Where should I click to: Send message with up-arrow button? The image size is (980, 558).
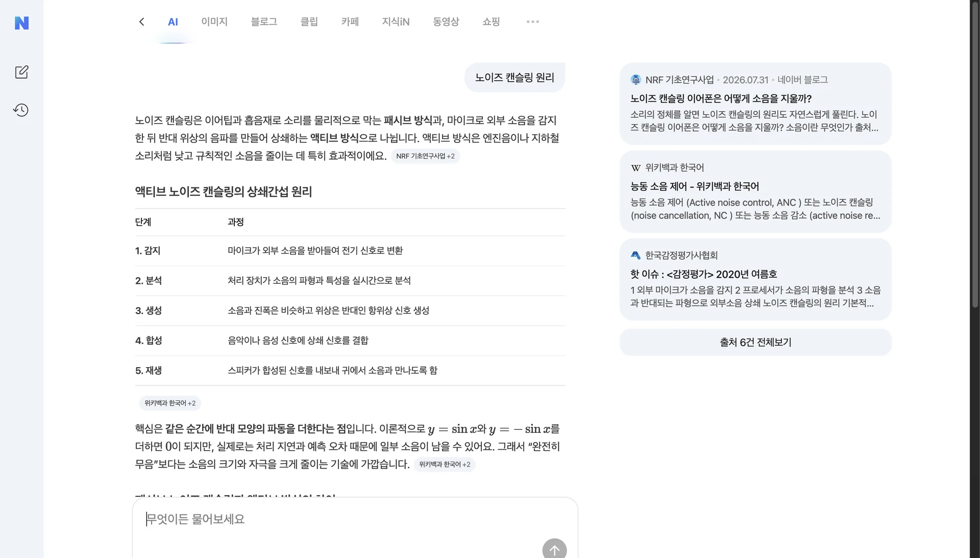(x=554, y=549)
